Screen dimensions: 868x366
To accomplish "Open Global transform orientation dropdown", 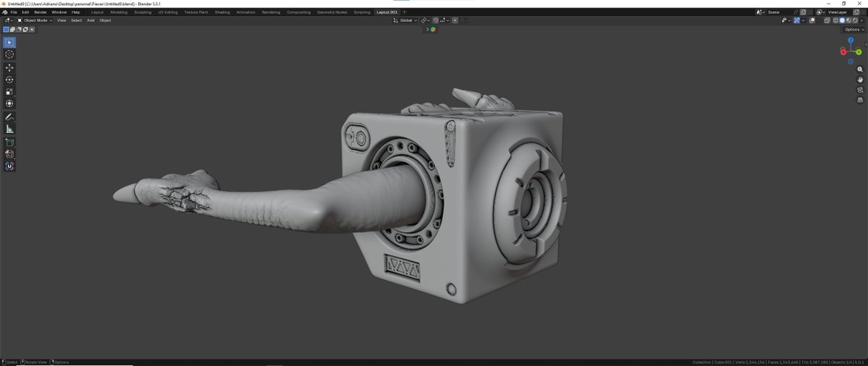I will (405, 20).
